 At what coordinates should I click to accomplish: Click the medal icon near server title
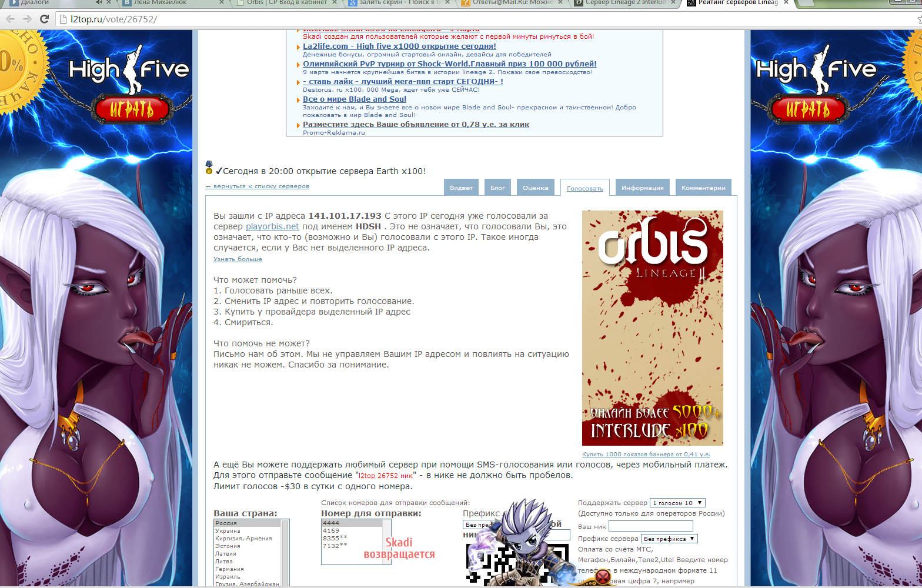tap(209, 168)
